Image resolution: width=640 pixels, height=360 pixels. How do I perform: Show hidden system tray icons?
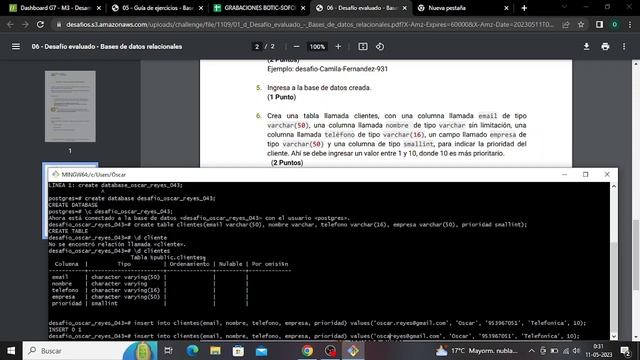tap(531, 351)
